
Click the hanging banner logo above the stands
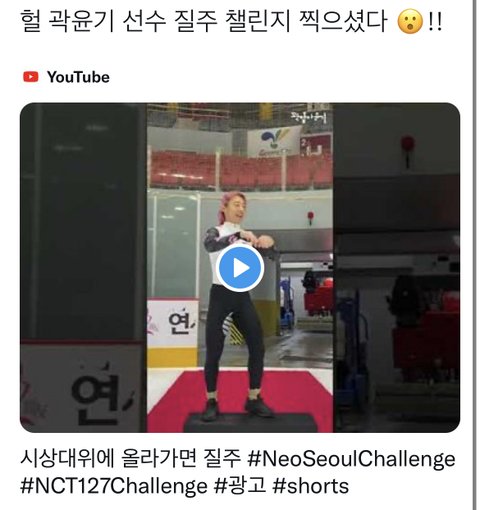coord(274,142)
